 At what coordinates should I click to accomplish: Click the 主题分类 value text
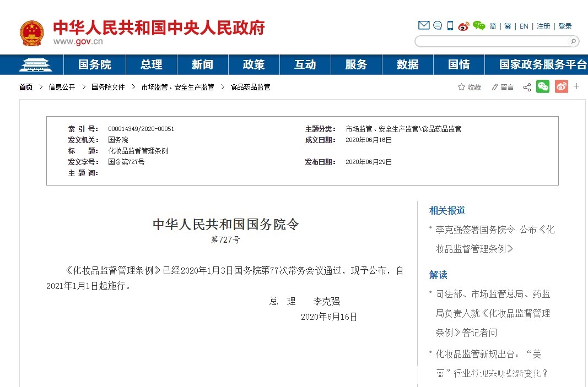[x=403, y=129]
